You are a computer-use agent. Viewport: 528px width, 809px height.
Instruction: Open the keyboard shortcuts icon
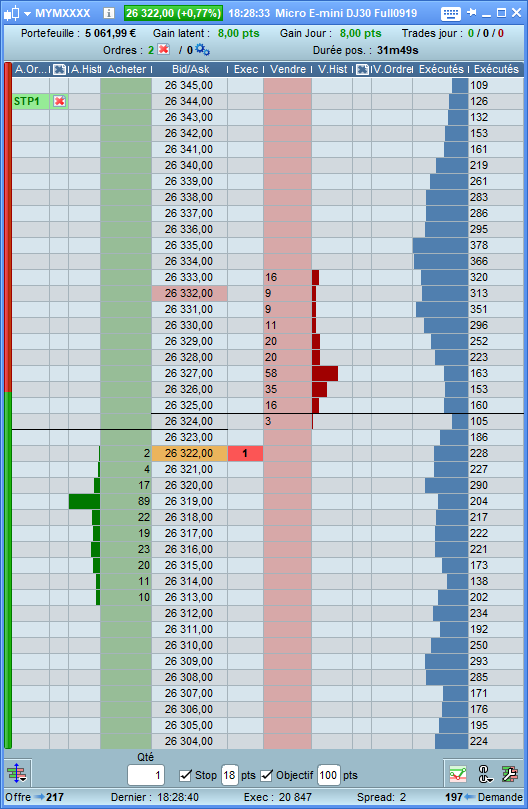coord(451,13)
